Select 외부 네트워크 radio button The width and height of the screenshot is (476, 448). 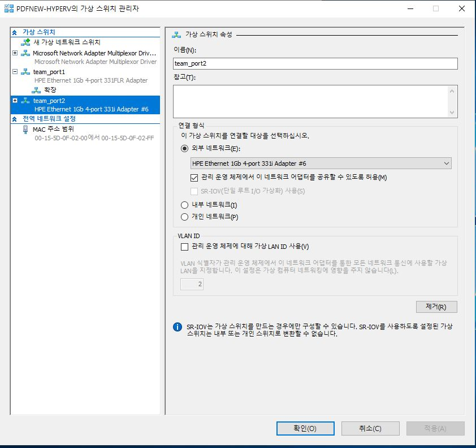(x=184, y=149)
